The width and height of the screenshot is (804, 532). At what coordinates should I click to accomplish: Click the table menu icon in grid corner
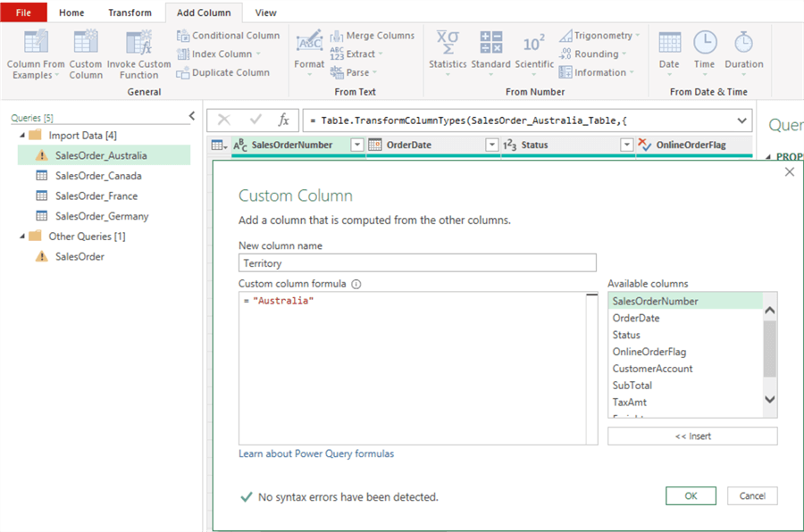(220, 145)
